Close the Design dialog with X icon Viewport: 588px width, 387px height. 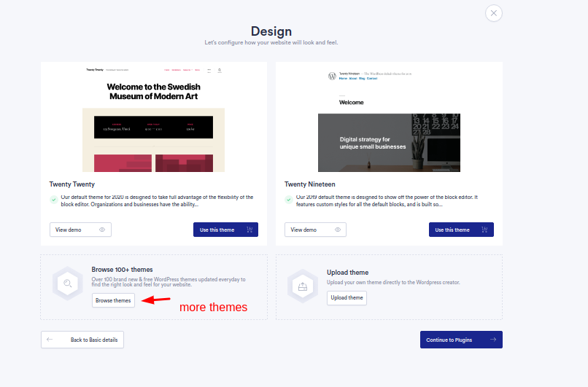[494, 13]
